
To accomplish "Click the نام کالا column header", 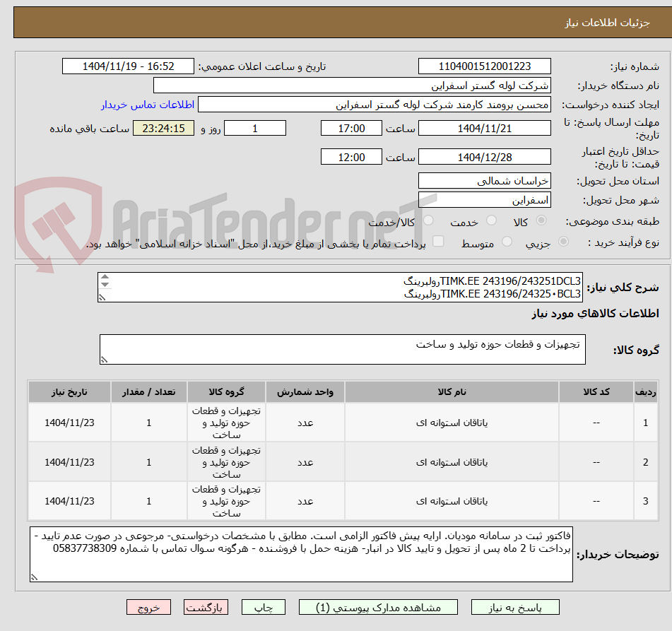I will pyautogui.click(x=452, y=391).
